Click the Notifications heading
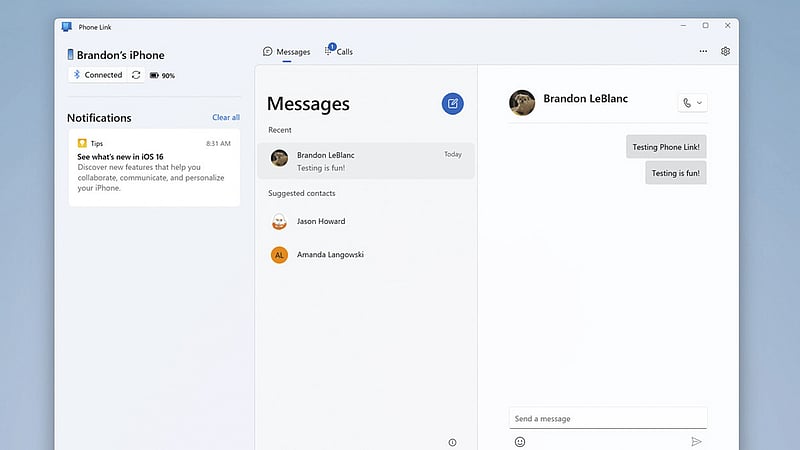 click(99, 118)
